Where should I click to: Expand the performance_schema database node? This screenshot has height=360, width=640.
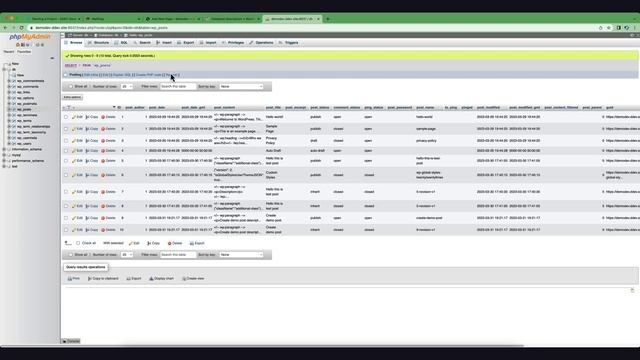pyautogui.click(x=4, y=161)
